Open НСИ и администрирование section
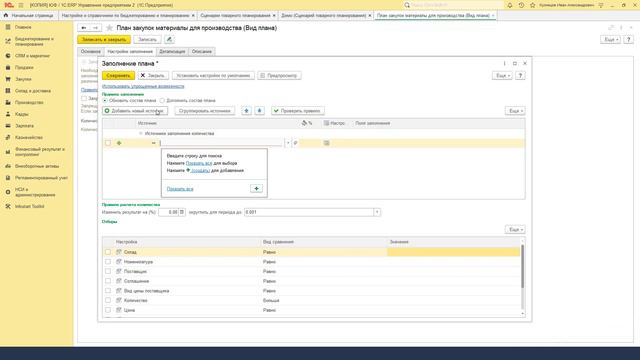Viewport: 640px width, 360px height. click(x=35, y=192)
